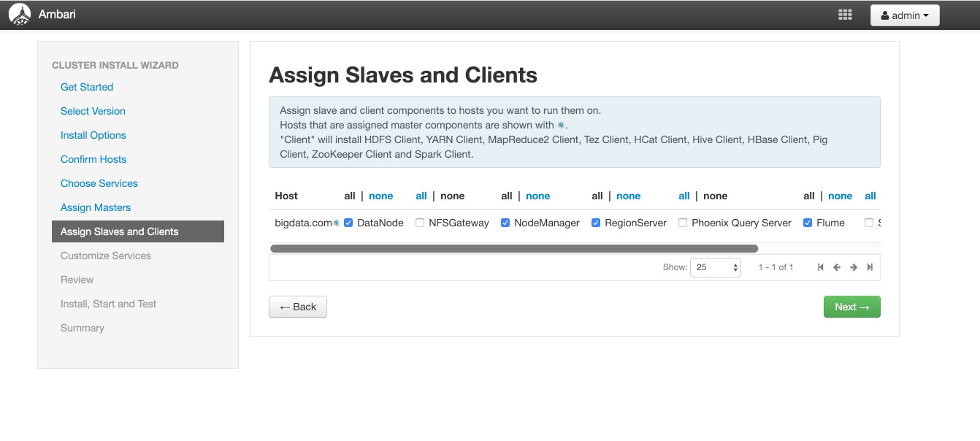980x441 pixels.
Task: Open the apps grid icon in the navbar
Action: coord(845,14)
